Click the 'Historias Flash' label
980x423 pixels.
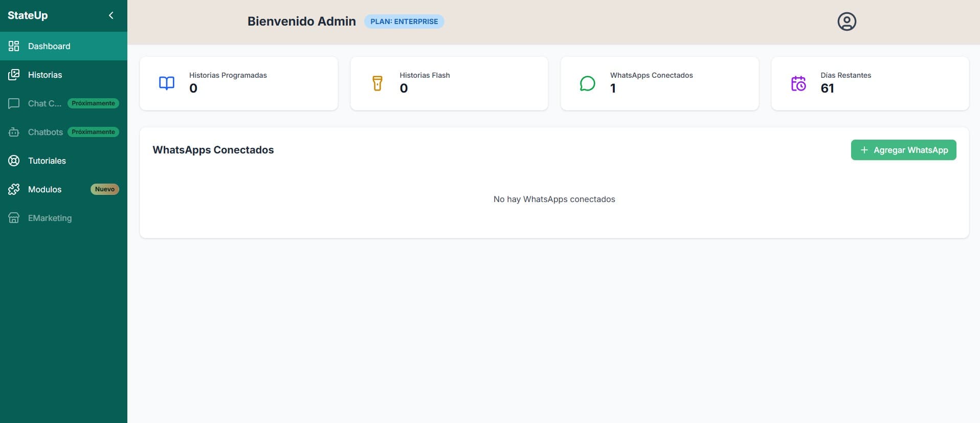[x=425, y=75]
